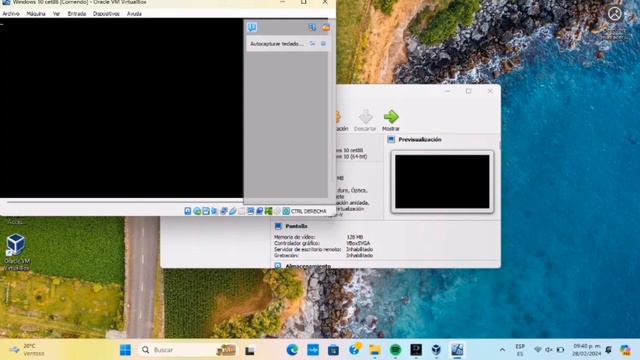Open the ESP language input indicator

tap(520, 350)
